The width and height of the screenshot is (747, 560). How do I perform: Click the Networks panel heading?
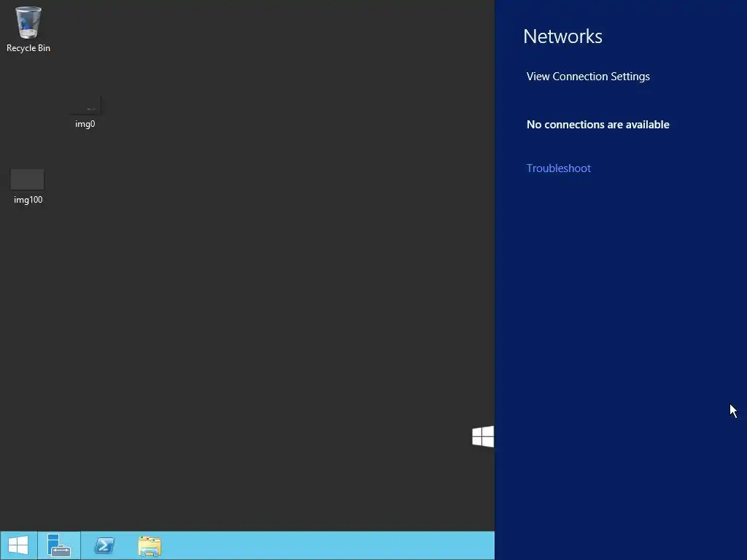(562, 36)
